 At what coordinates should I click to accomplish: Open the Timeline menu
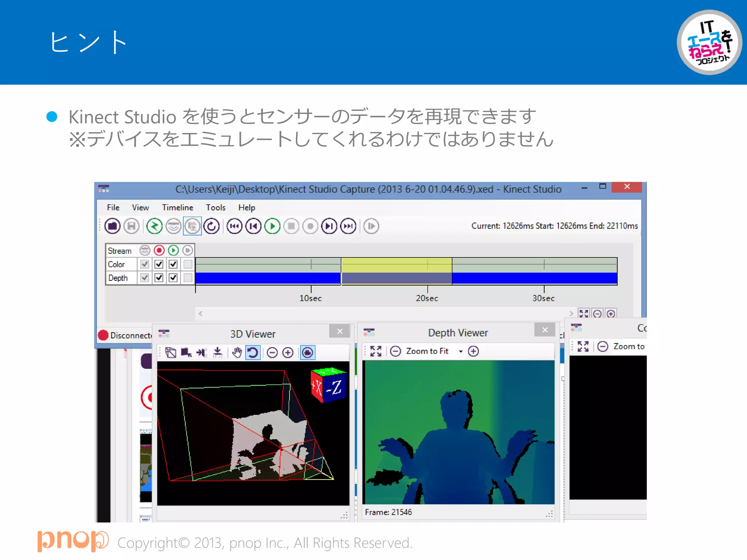click(x=178, y=207)
